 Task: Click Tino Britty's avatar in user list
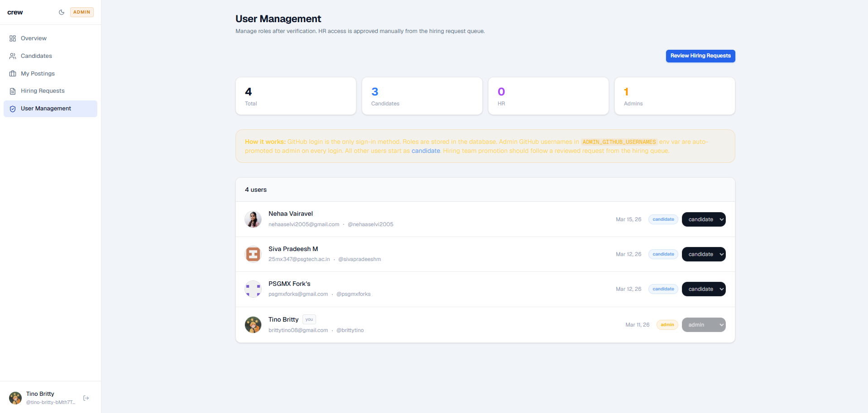coord(253,324)
